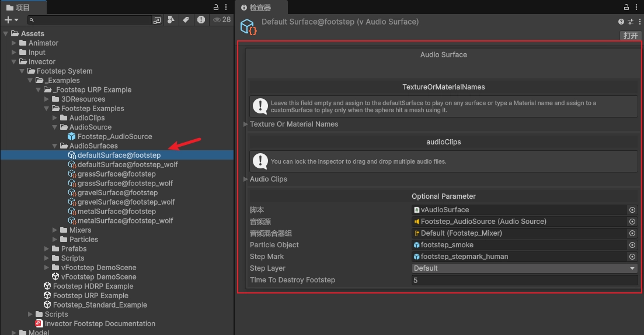
Task: Collapse the Footstep System folder
Action: (22, 71)
